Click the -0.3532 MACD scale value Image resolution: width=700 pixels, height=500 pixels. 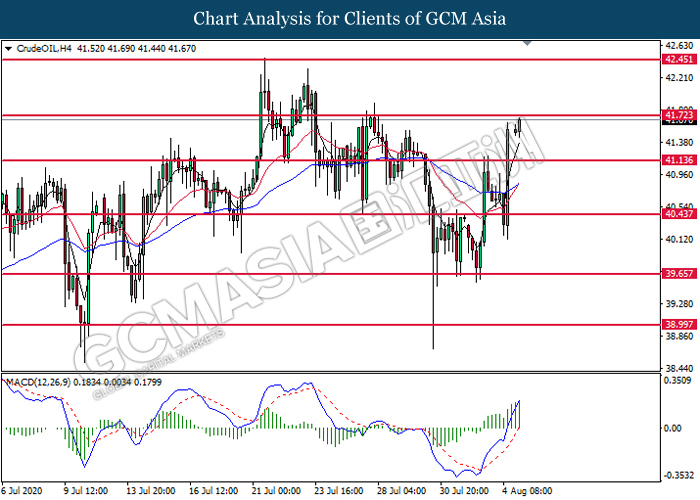[x=679, y=475]
